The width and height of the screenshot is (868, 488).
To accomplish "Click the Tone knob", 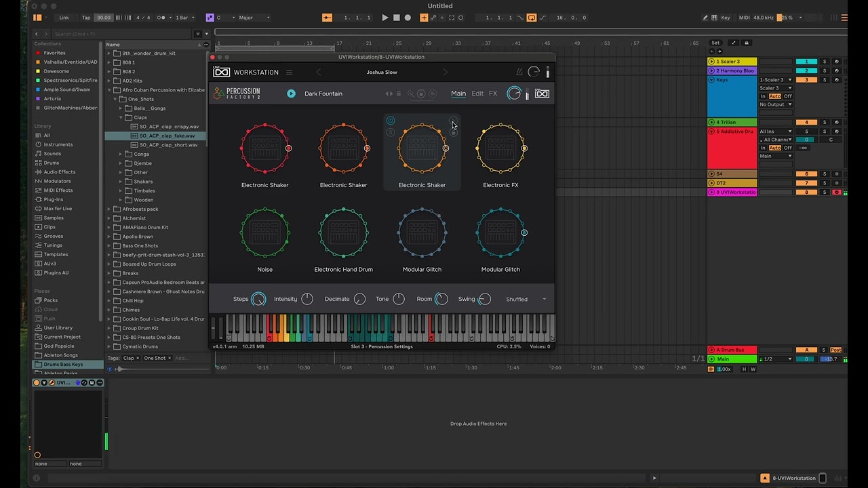I will coord(399,299).
